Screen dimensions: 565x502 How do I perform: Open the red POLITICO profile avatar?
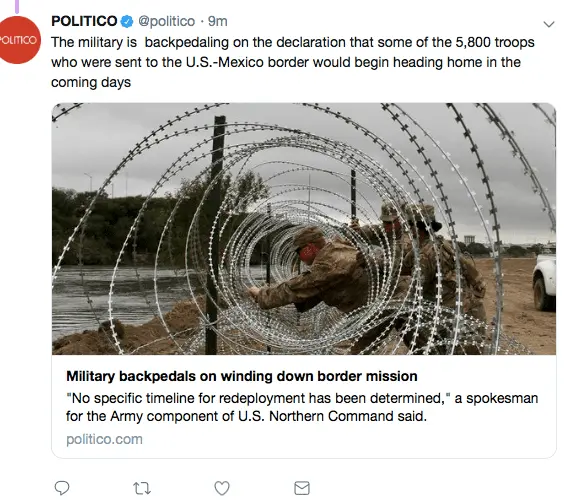(x=19, y=40)
